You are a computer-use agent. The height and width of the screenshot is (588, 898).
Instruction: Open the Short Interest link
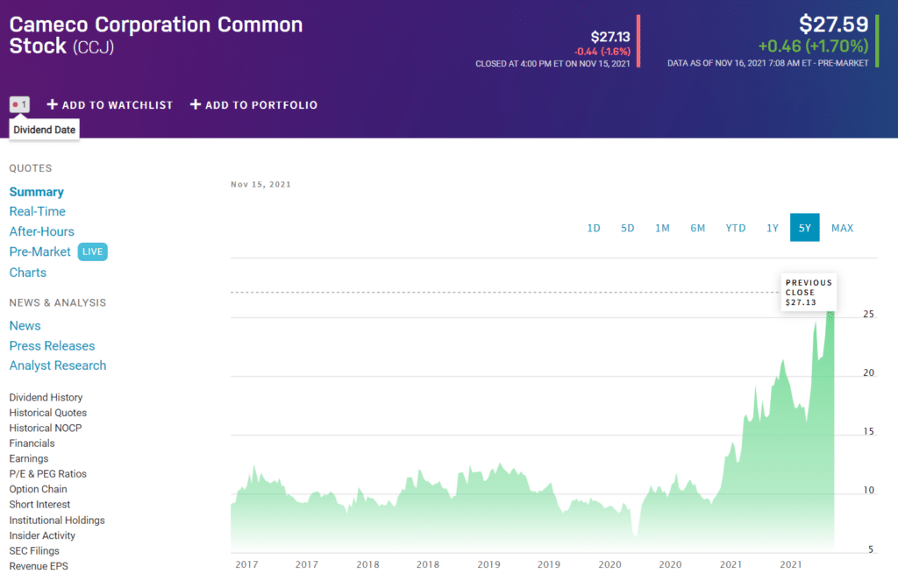[x=39, y=505]
